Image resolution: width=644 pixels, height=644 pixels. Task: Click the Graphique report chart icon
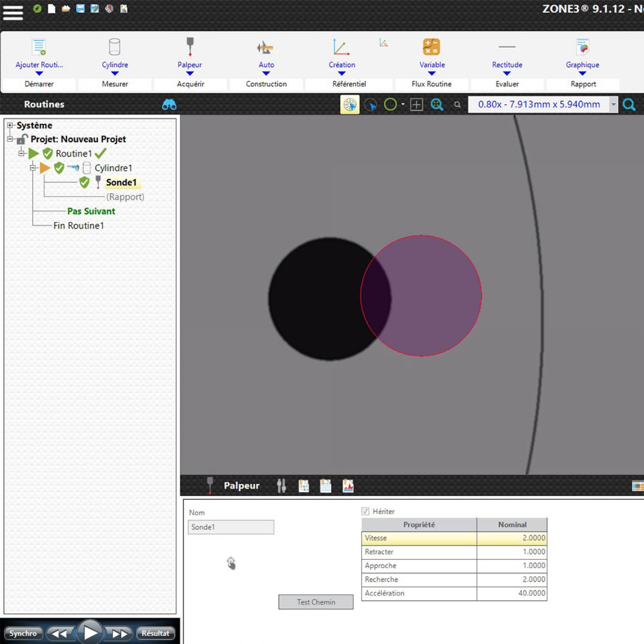583,47
